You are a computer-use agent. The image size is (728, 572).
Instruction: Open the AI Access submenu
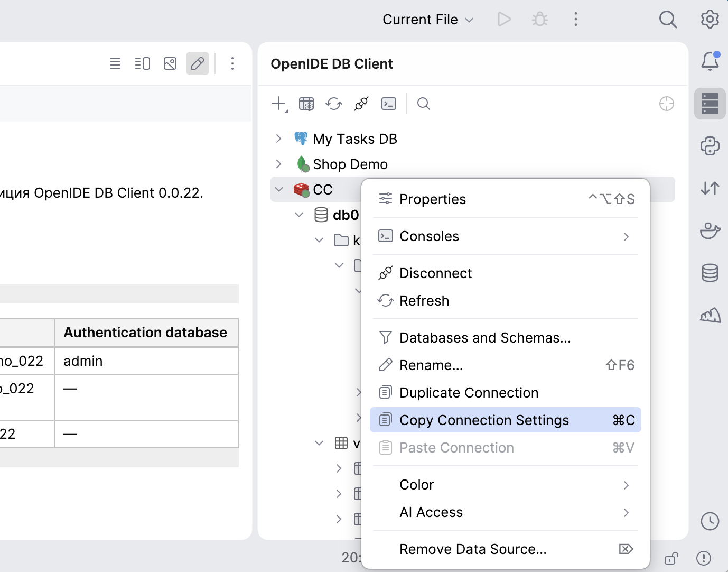[x=506, y=512]
